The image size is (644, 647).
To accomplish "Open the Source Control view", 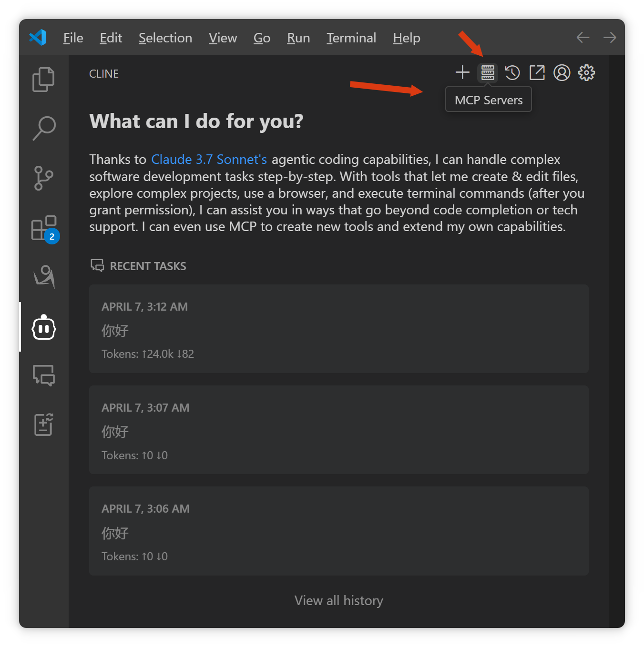I will pos(43,178).
